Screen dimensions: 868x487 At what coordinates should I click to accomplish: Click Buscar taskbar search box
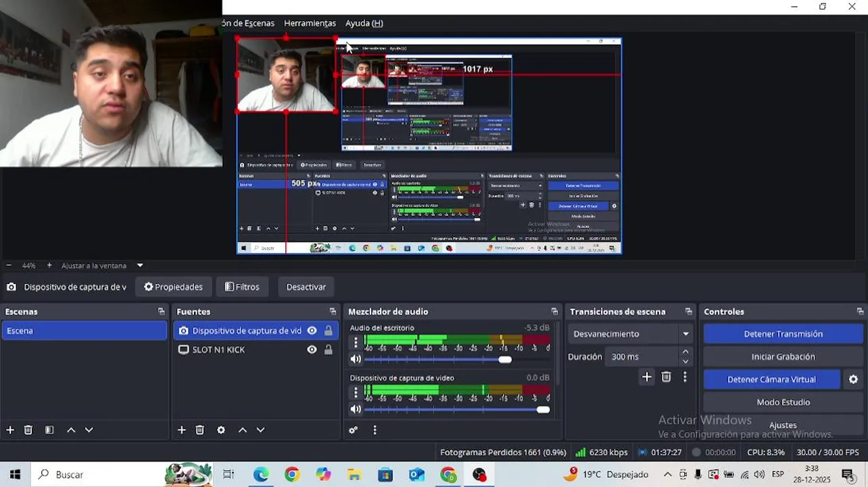point(122,474)
